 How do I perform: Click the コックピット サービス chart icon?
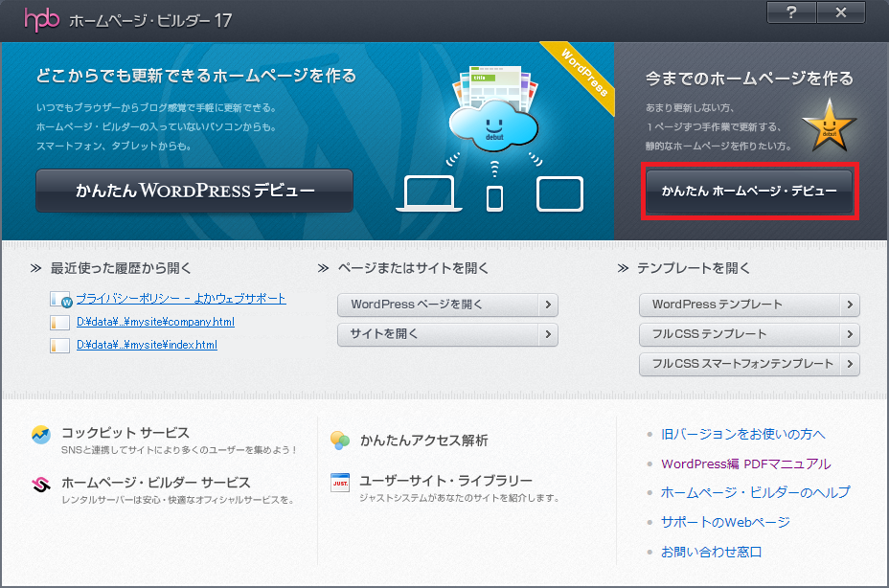pos(41,435)
